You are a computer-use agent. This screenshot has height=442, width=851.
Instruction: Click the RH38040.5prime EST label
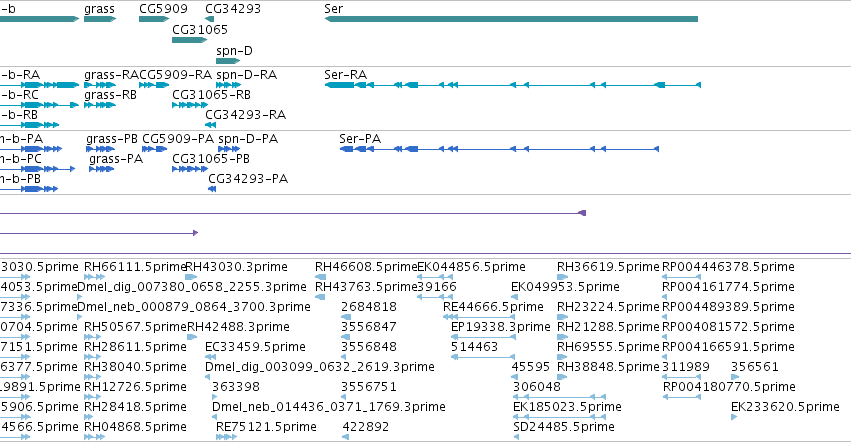[x=135, y=367]
